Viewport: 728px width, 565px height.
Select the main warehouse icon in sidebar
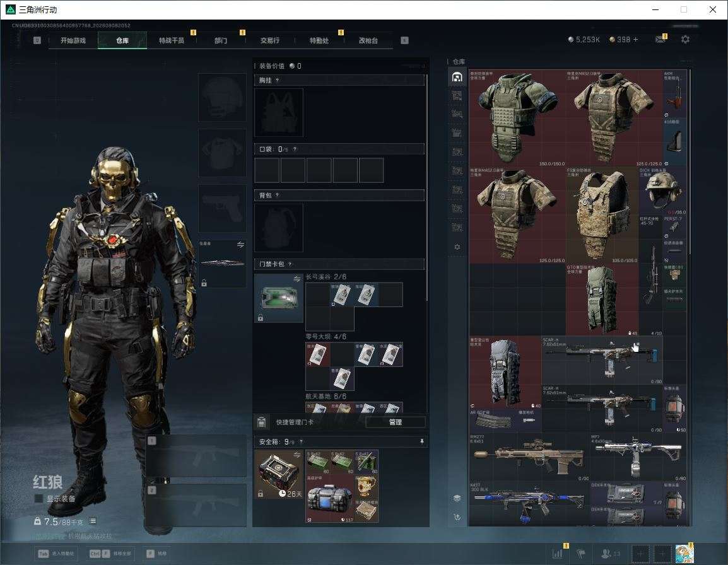(x=457, y=77)
